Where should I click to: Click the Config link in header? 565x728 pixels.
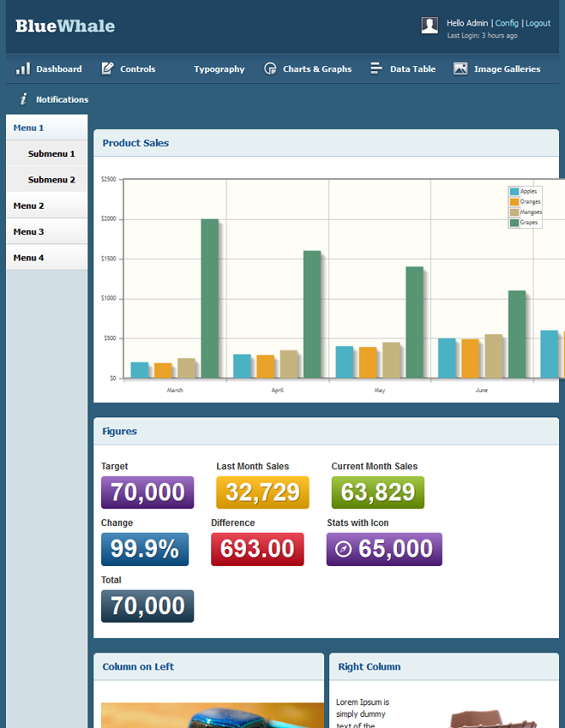(506, 23)
